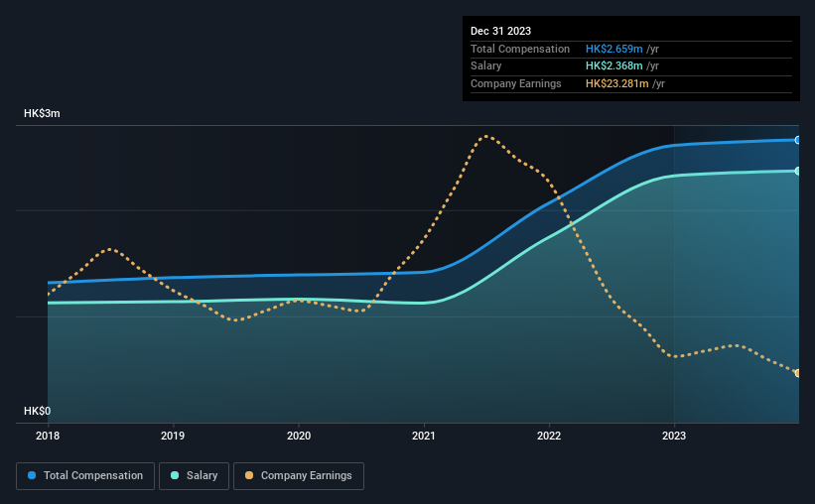This screenshot has width=815, height=504.
Task: Click the 2020 x-axis label
Action: pyautogui.click(x=299, y=436)
